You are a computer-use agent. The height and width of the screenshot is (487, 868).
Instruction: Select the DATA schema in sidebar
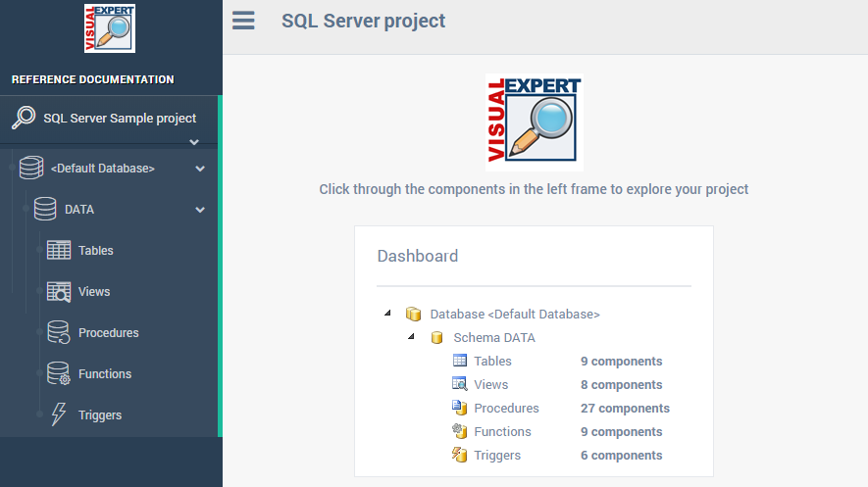tap(79, 210)
